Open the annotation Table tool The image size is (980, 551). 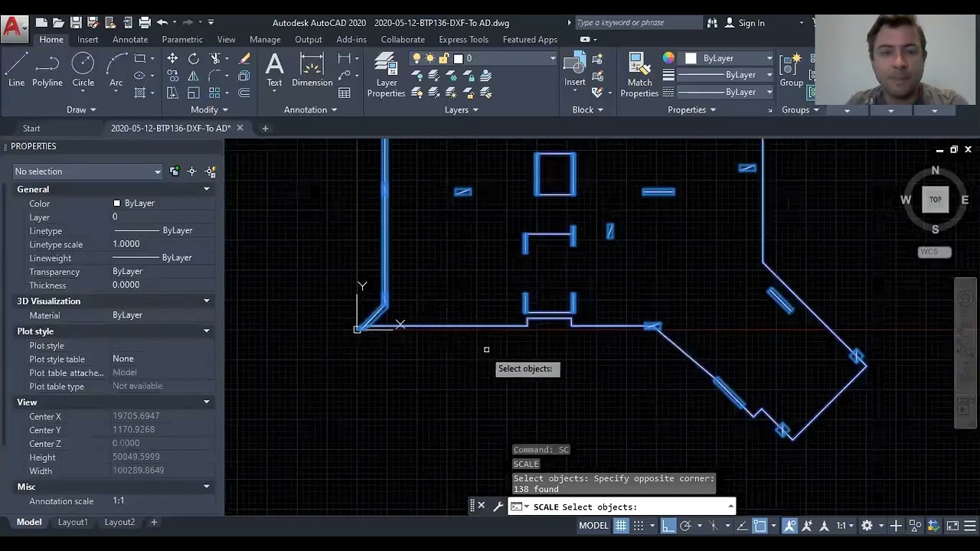pos(345,93)
